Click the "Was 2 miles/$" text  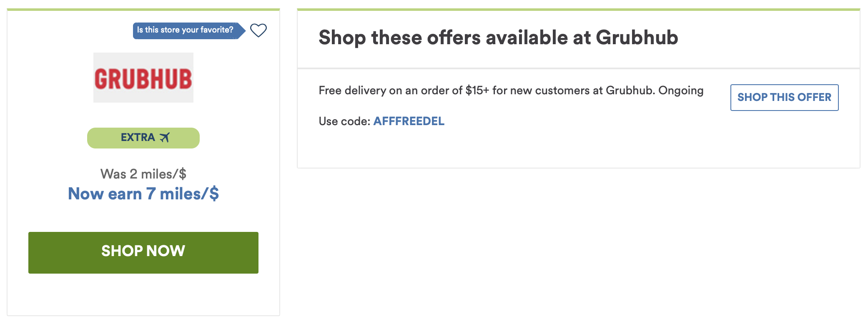pyautogui.click(x=143, y=174)
